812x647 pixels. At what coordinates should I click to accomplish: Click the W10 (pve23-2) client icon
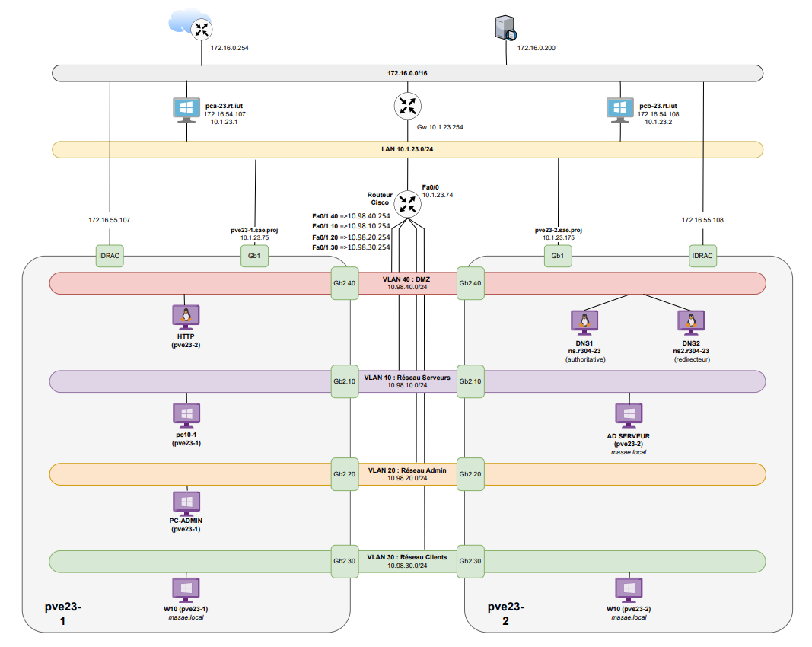pyautogui.click(x=629, y=589)
